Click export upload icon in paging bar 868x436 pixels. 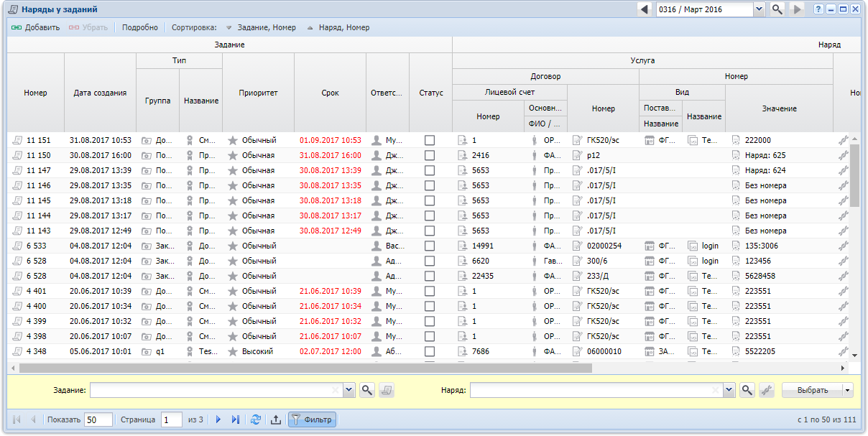(276, 419)
